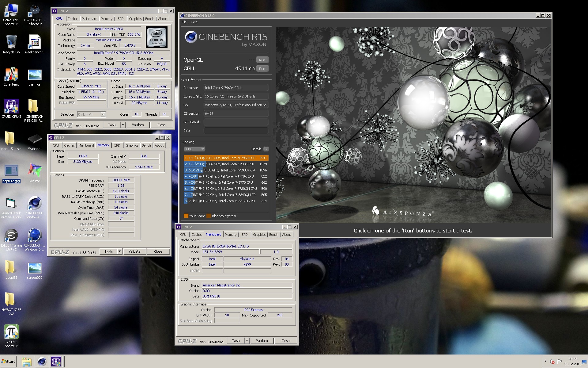This screenshot has width=588, height=368.
Task: Run the OpenGL test in Cinebench
Action: [x=262, y=60]
